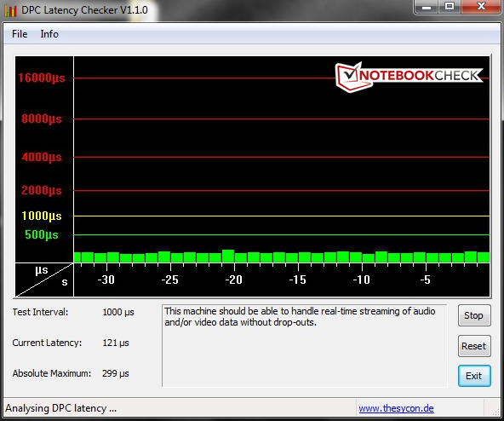504x421 pixels.
Task: Open the File menu
Action: (x=20, y=34)
